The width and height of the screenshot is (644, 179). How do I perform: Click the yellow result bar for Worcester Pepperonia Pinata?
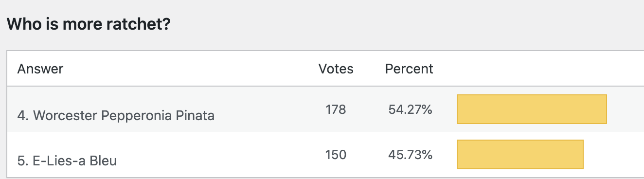pyautogui.click(x=532, y=109)
